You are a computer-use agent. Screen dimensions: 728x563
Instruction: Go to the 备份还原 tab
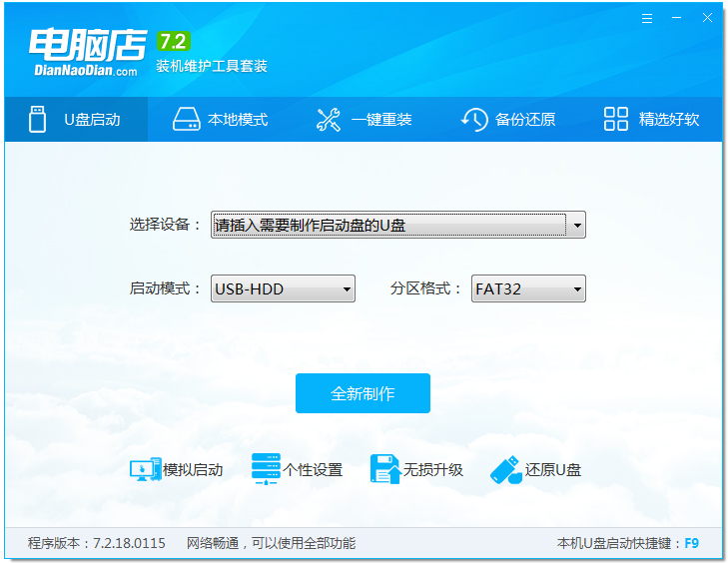[x=507, y=119]
